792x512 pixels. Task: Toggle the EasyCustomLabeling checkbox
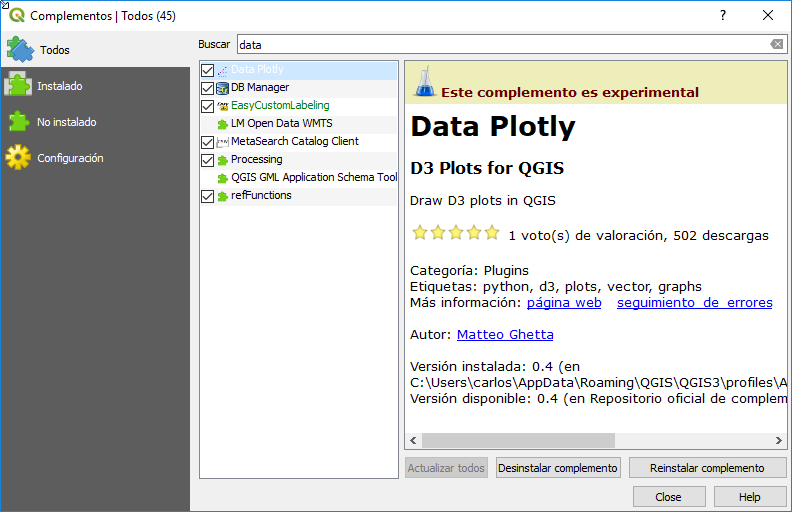208,106
